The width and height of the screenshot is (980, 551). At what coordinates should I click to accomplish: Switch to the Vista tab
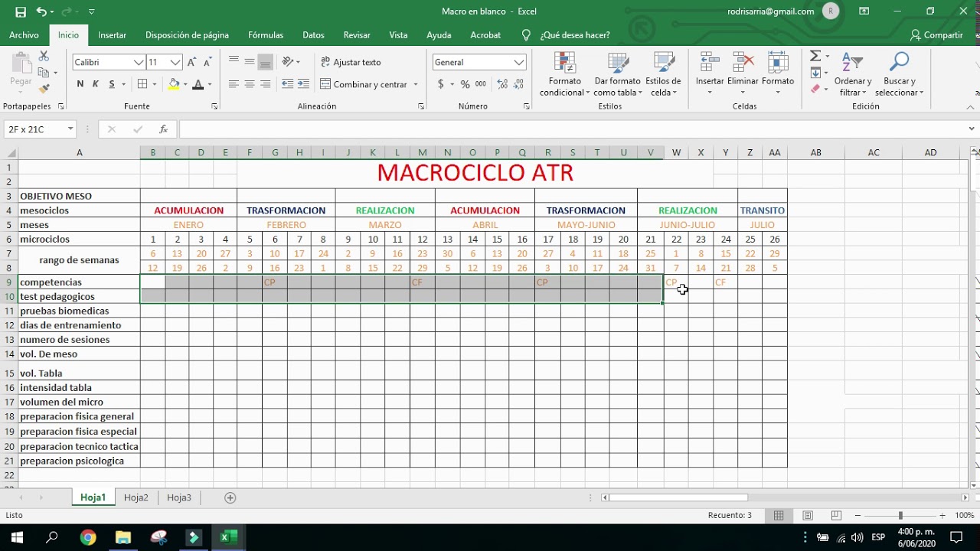coord(398,35)
